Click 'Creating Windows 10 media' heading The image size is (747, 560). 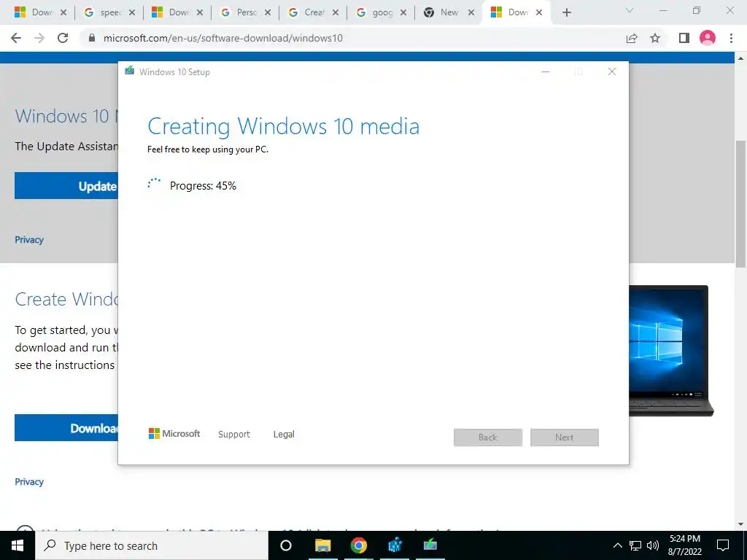[x=284, y=126]
